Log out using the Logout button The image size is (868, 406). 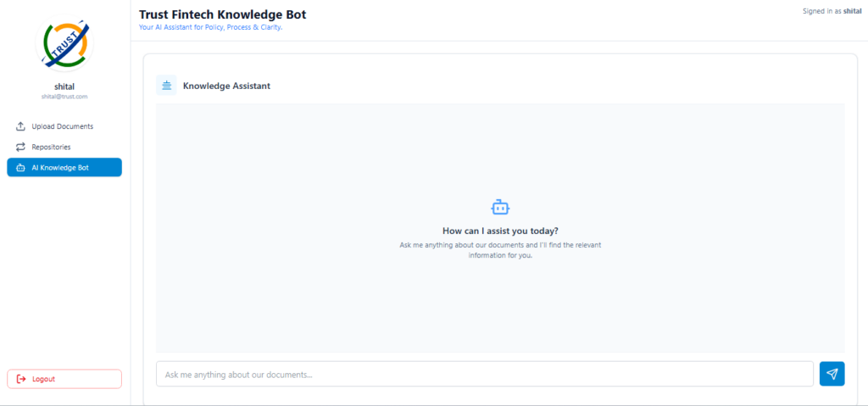point(64,380)
